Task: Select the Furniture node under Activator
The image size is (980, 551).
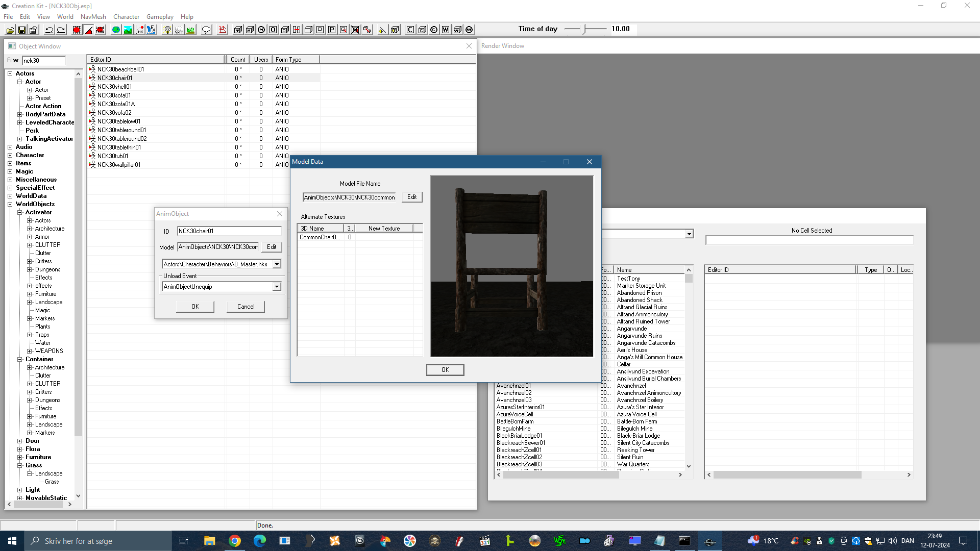Action: click(x=46, y=294)
